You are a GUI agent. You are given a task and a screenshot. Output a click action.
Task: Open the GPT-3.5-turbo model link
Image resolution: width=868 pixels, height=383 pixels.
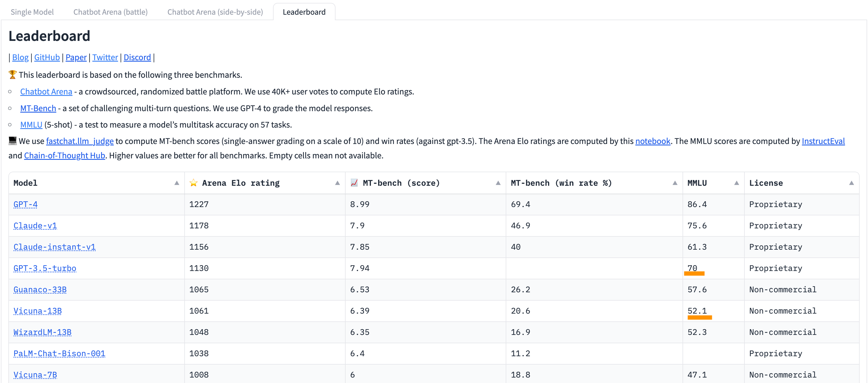coord(45,268)
